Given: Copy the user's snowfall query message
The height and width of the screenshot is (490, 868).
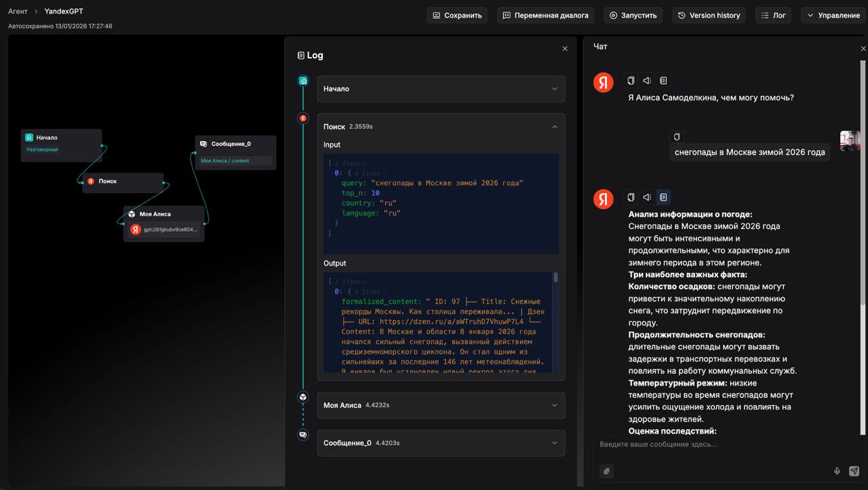Looking at the screenshot, I should click(676, 136).
